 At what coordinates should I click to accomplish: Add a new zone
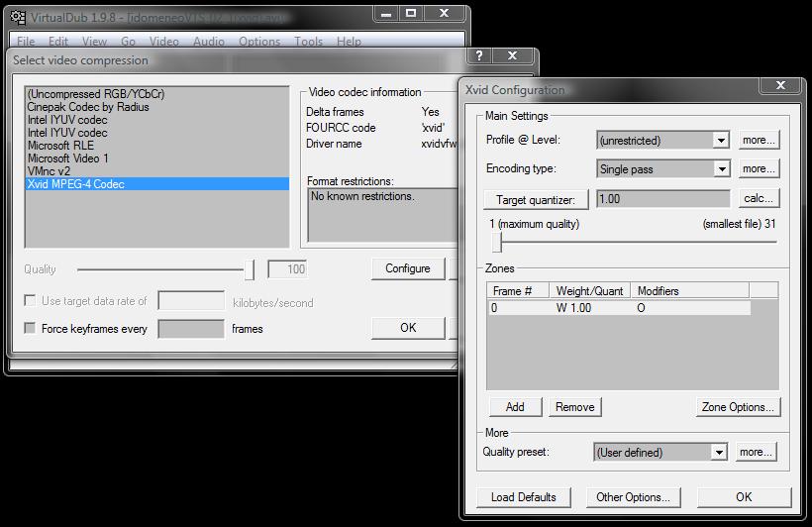click(x=515, y=407)
